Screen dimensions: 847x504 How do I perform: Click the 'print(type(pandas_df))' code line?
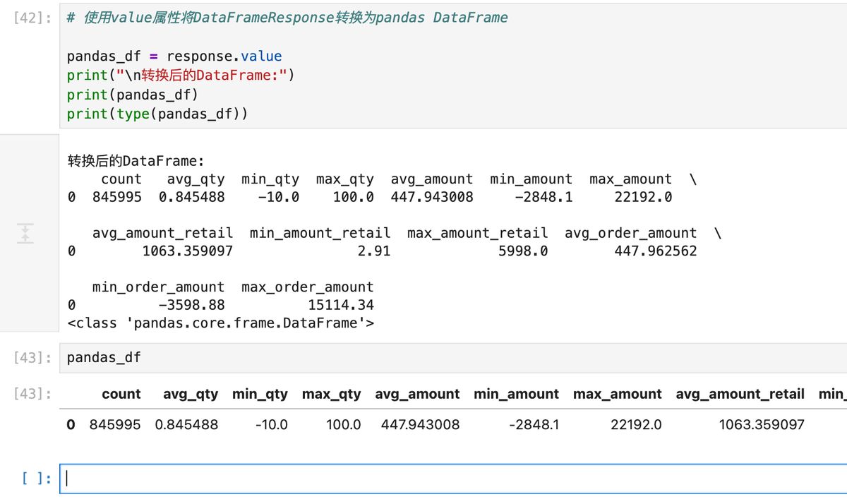click(x=157, y=114)
